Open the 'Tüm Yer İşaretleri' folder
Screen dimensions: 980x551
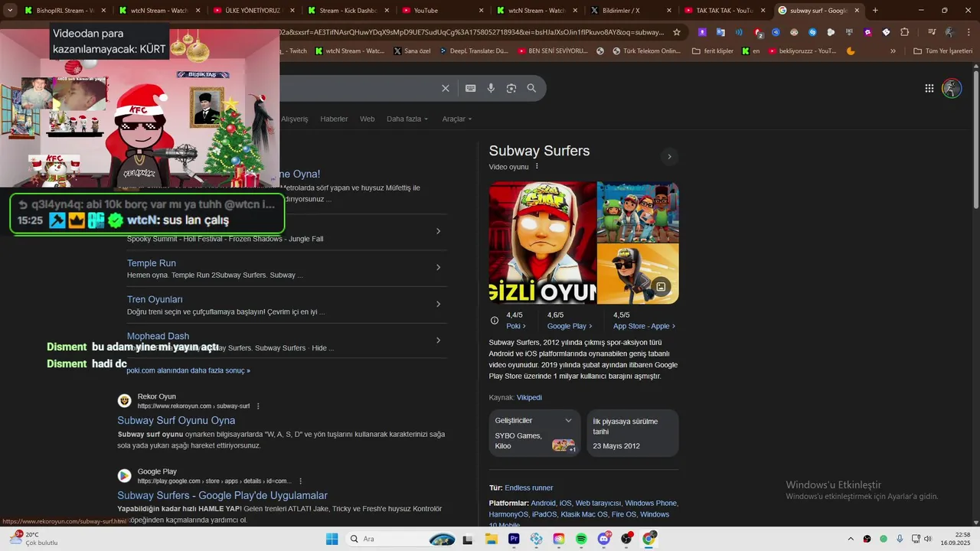click(x=942, y=51)
